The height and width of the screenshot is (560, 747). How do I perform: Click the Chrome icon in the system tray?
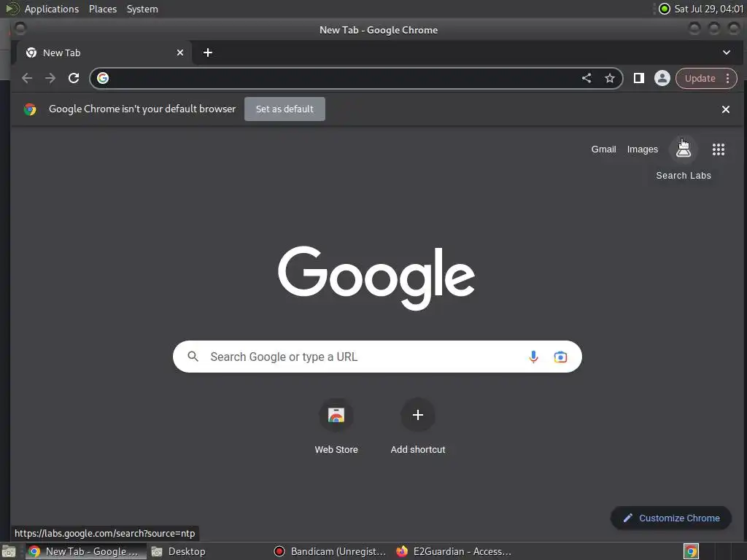point(691,551)
